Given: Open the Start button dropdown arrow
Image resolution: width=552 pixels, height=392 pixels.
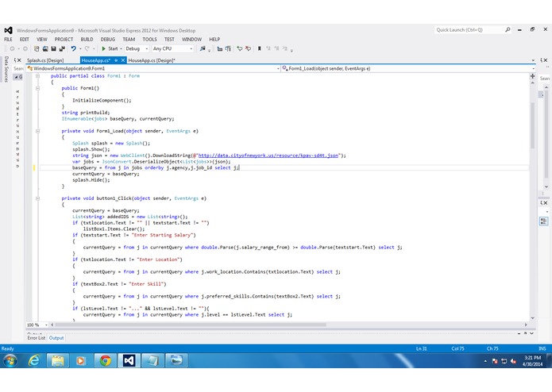Looking at the screenshot, I should [121, 49].
